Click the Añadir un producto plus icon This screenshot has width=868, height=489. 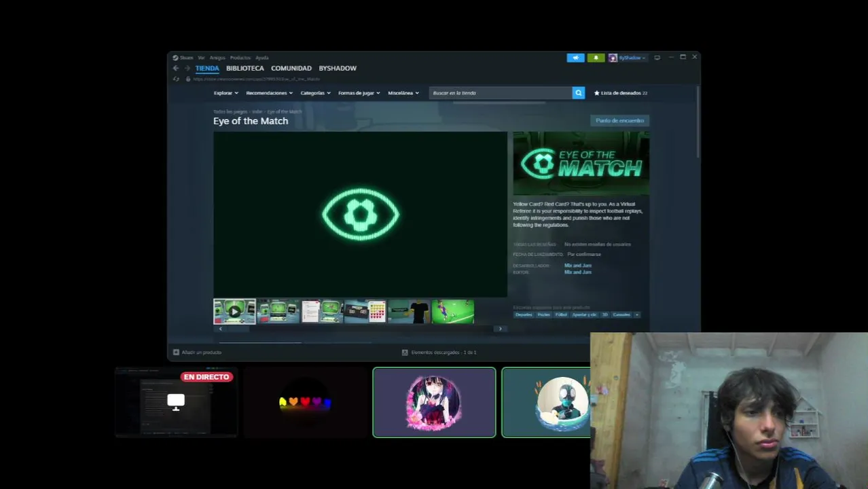coord(176,352)
